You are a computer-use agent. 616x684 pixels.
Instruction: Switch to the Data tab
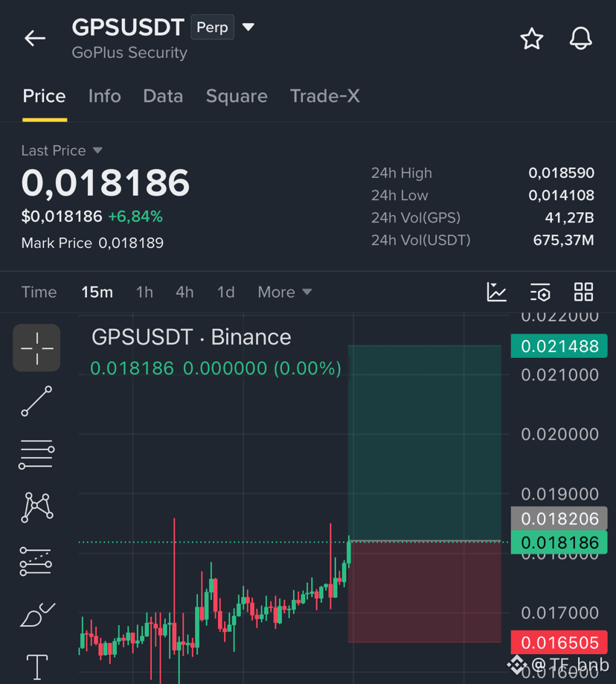163,96
